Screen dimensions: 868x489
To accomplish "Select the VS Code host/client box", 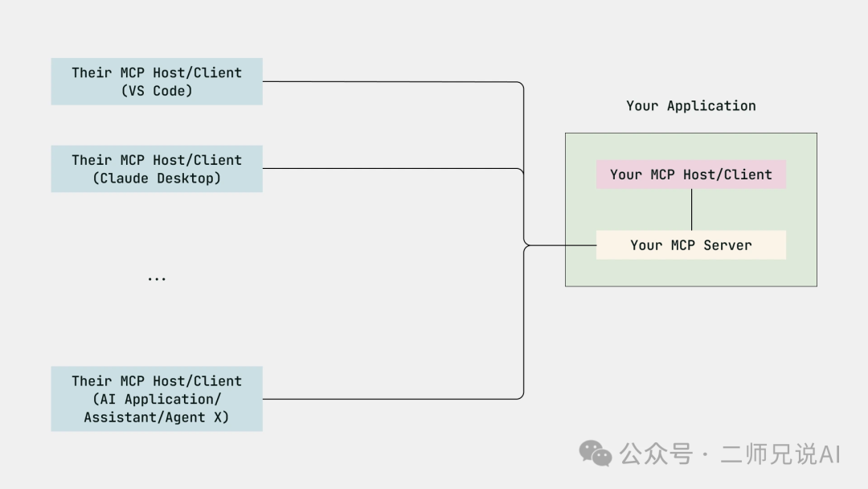I will [157, 81].
